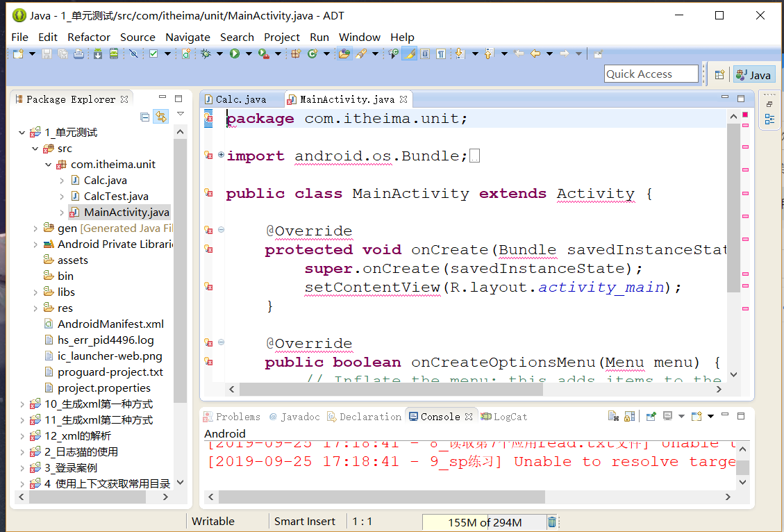The height and width of the screenshot is (532, 784).
Task: Select AndroidManifest.xml in Package Explorer
Action: [x=110, y=324]
